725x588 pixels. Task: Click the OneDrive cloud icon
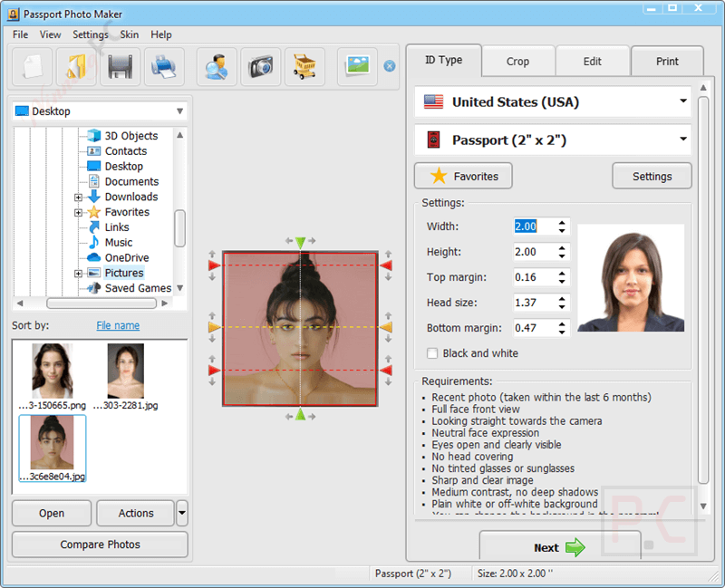pos(94,257)
